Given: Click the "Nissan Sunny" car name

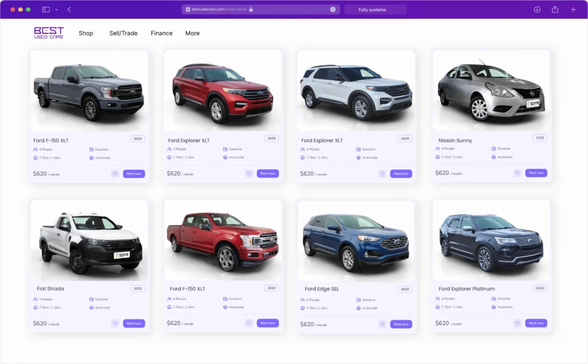Looking at the screenshot, I should point(455,140).
